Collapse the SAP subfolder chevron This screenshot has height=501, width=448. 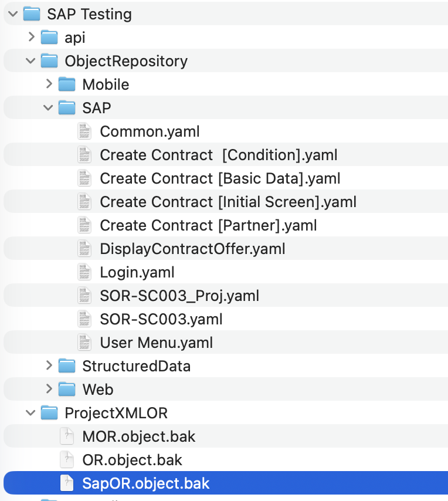[48, 108]
